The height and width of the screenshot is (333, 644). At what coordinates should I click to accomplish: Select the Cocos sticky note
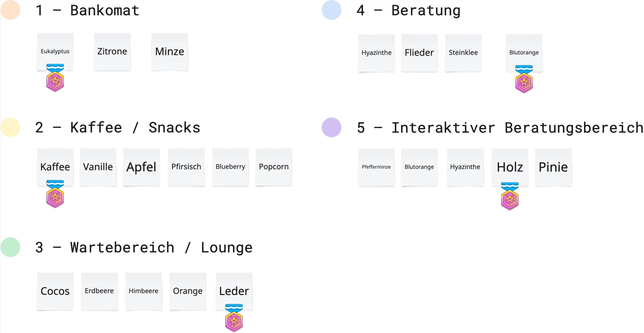(55, 291)
